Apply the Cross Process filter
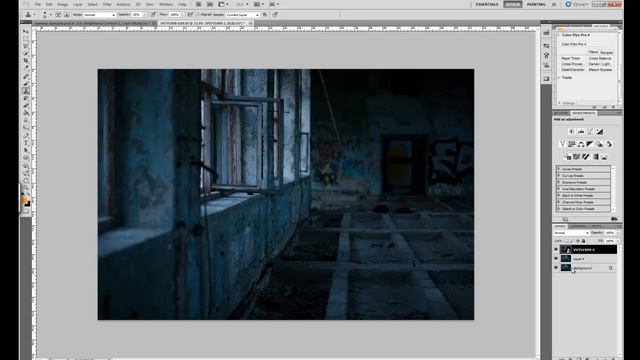 pos(572,64)
